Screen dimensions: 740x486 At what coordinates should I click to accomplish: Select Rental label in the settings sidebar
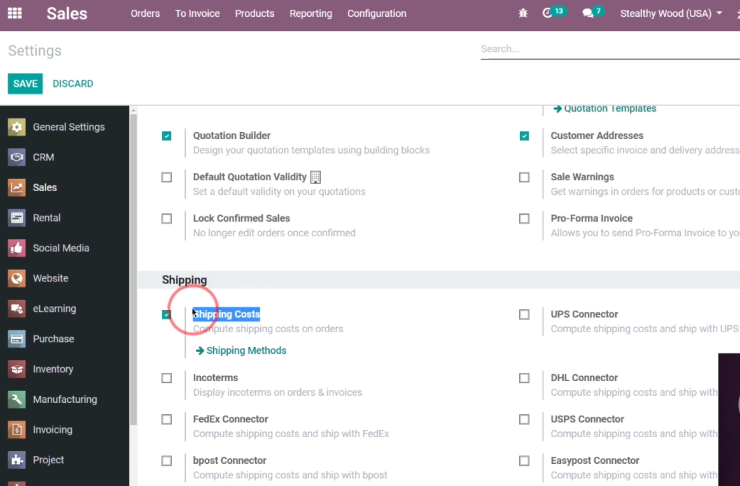(x=47, y=218)
